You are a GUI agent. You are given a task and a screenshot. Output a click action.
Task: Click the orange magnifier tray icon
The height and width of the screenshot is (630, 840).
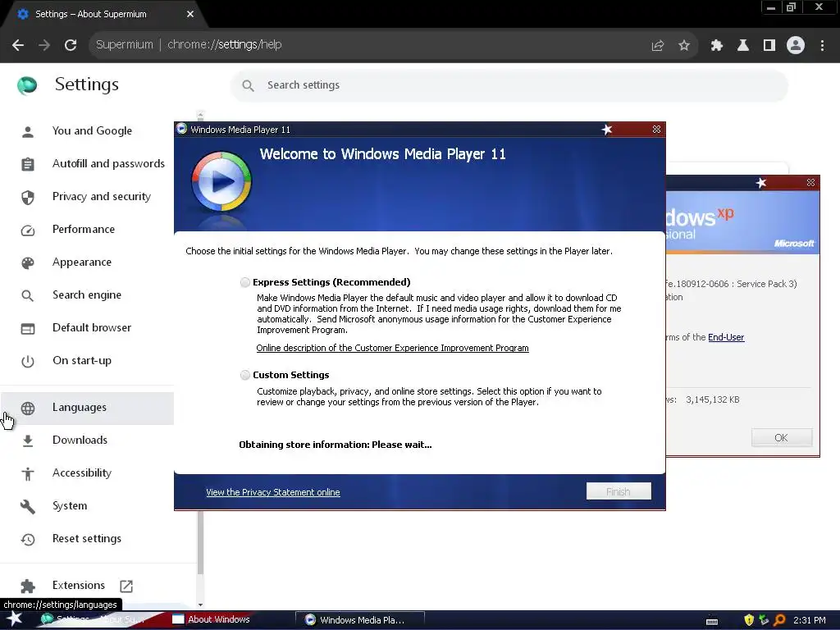[779, 620]
